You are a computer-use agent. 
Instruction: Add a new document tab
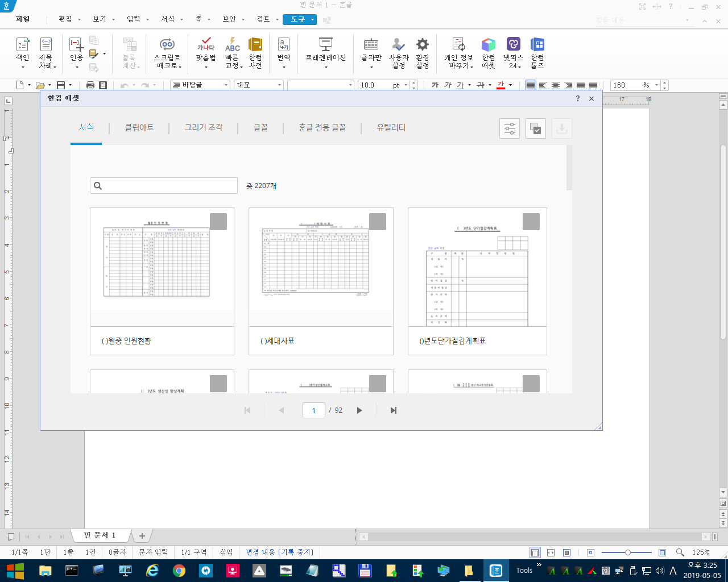tap(142, 535)
